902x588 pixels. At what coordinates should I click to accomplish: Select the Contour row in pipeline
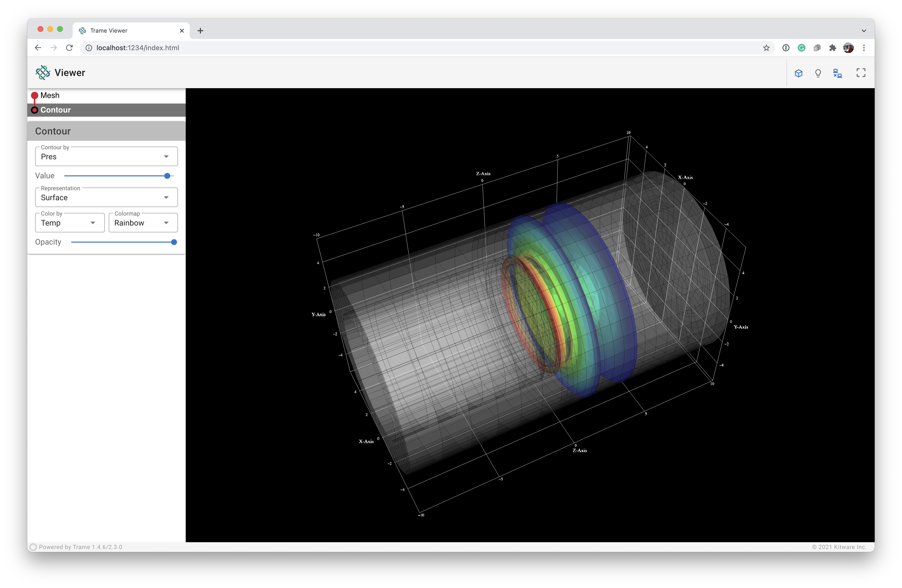[107, 110]
